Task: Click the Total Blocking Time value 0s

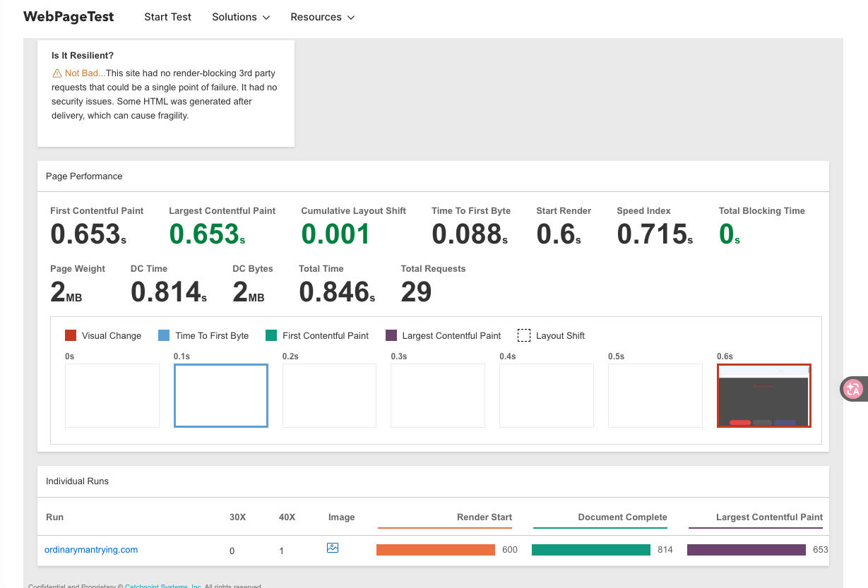Action: click(x=730, y=234)
